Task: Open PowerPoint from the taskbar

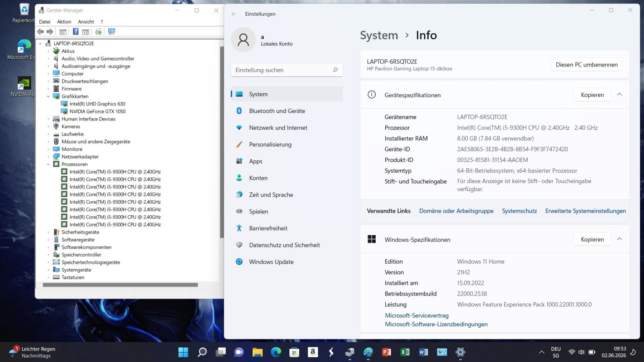Action: (386, 352)
